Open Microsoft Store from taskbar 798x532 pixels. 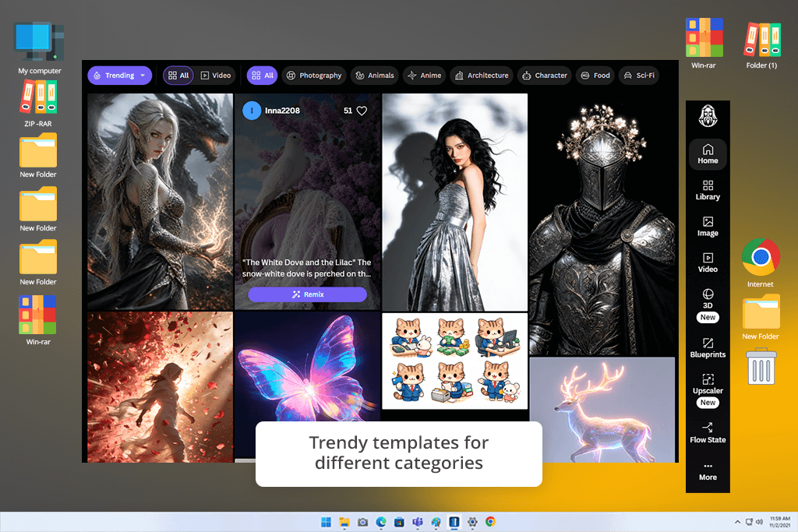tap(399, 522)
